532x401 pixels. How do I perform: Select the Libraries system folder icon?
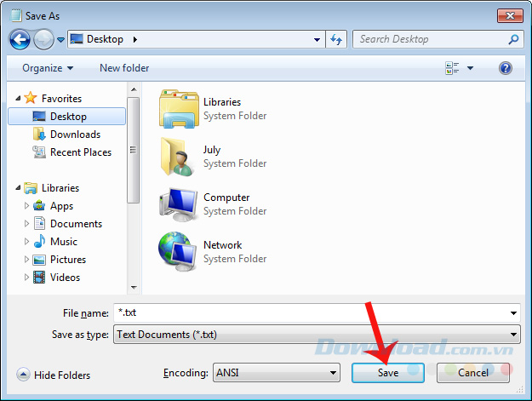pyautogui.click(x=179, y=109)
